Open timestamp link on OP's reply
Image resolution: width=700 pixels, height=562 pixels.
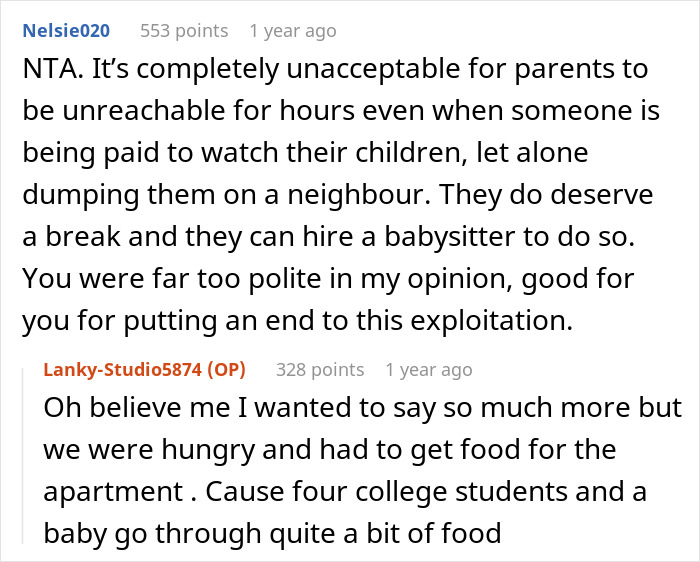point(428,370)
